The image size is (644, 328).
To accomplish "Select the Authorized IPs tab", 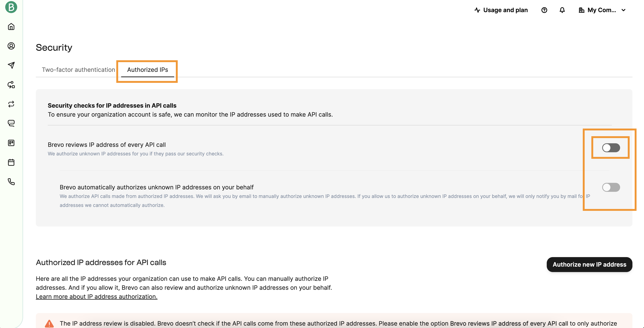I will pos(147,70).
